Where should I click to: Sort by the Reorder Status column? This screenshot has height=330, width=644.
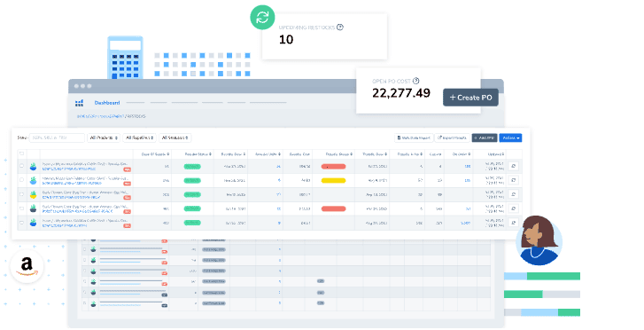(198, 154)
